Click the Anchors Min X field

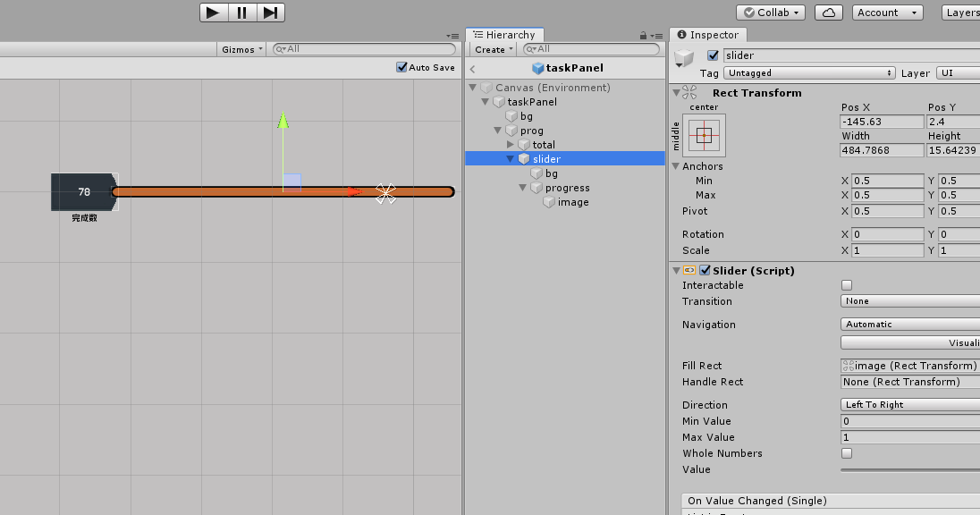click(x=888, y=181)
